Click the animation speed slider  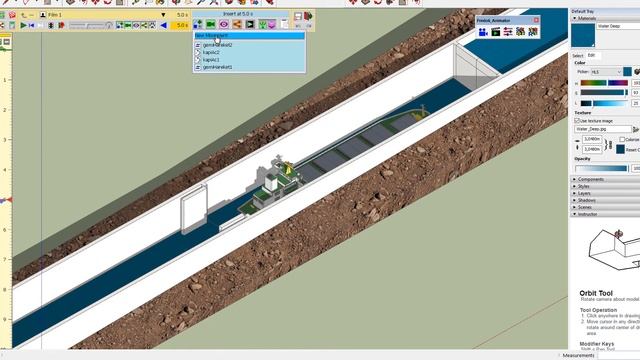point(87,25)
